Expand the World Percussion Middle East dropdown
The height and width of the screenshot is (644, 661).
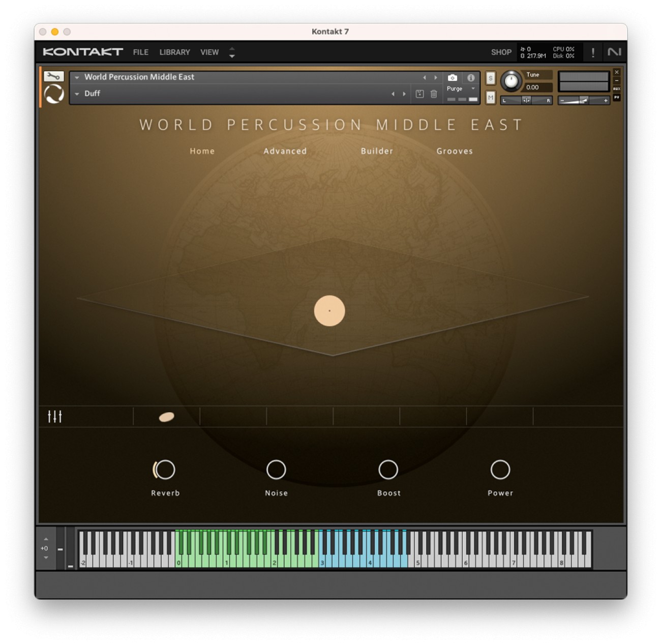pos(77,77)
